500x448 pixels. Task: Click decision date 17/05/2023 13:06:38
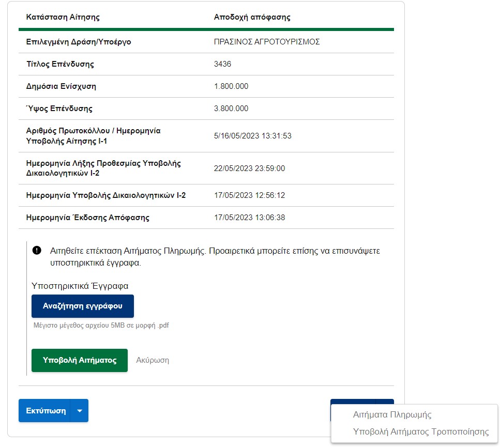coord(249,218)
